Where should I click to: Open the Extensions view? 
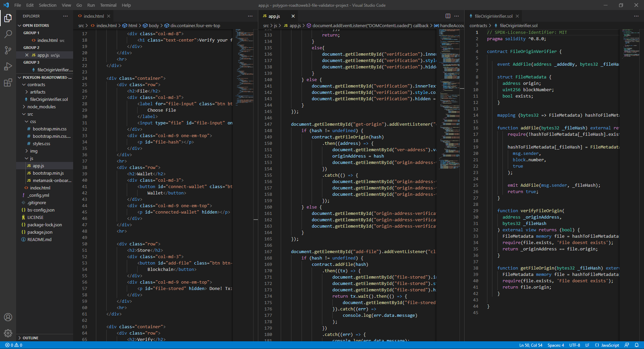click(x=8, y=82)
